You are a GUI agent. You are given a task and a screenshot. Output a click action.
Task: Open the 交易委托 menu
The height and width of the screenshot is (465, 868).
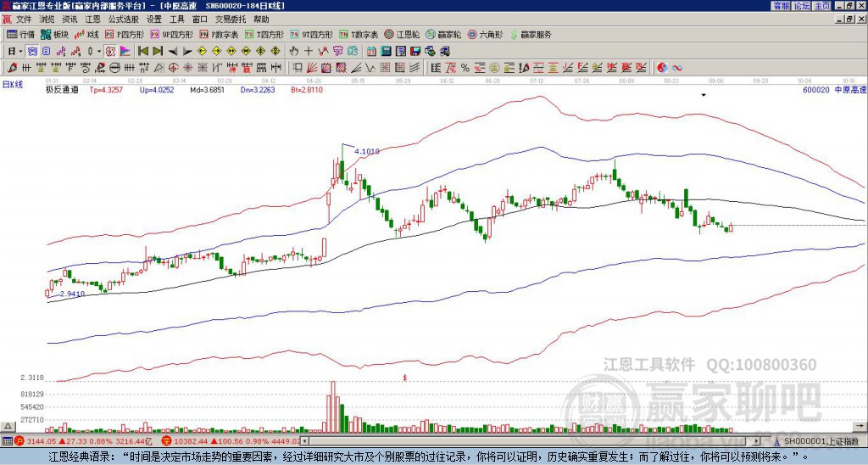tap(231, 20)
